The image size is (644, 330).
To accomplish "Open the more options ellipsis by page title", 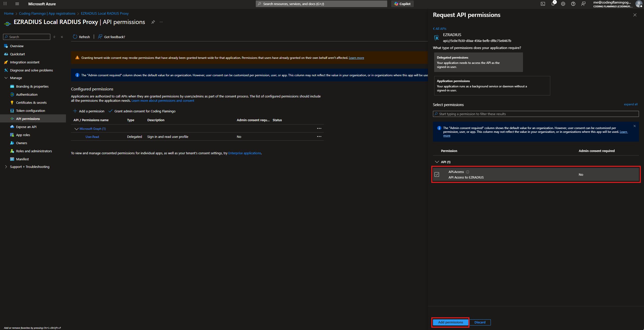I will (x=161, y=22).
